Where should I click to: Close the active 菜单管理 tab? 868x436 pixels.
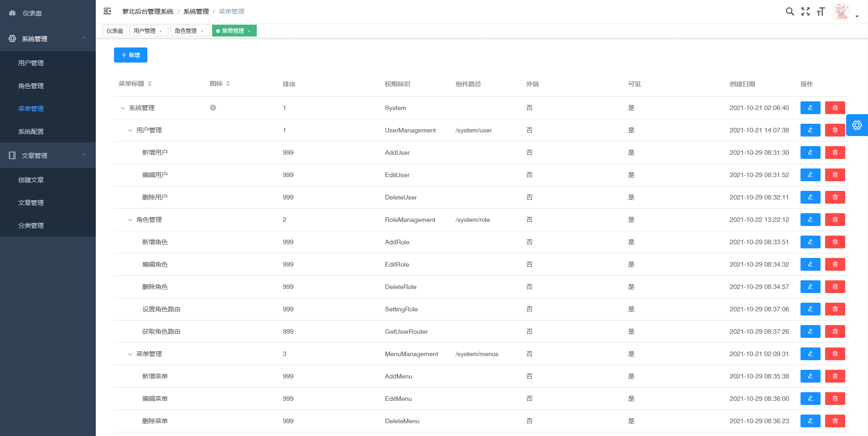pos(249,31)
